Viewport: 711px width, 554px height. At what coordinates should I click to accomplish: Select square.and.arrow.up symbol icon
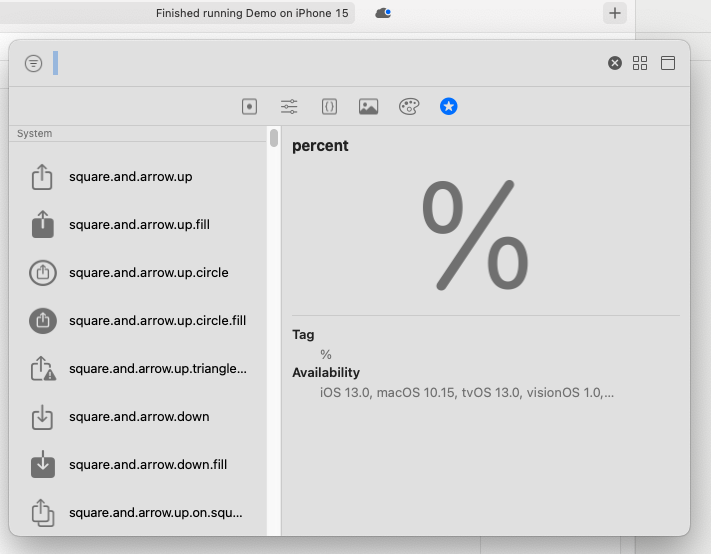(42, 177)
